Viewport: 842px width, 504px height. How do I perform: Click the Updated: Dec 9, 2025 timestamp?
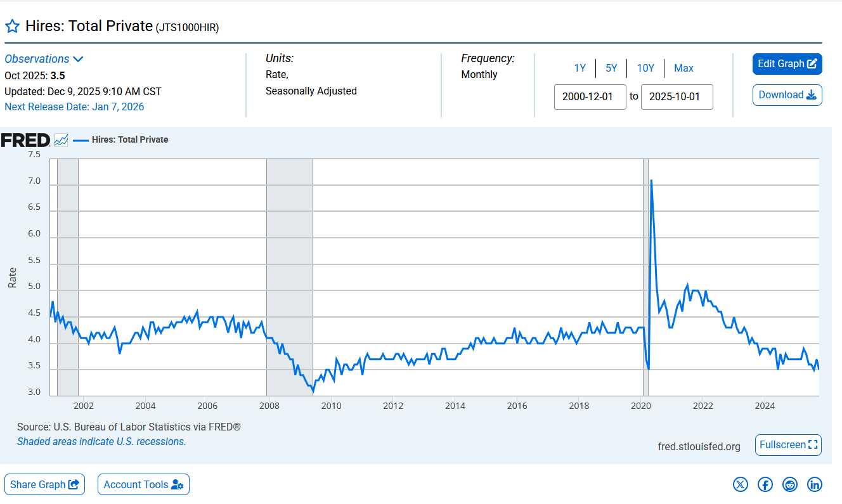pyautogui.click(x=83, y=91)
